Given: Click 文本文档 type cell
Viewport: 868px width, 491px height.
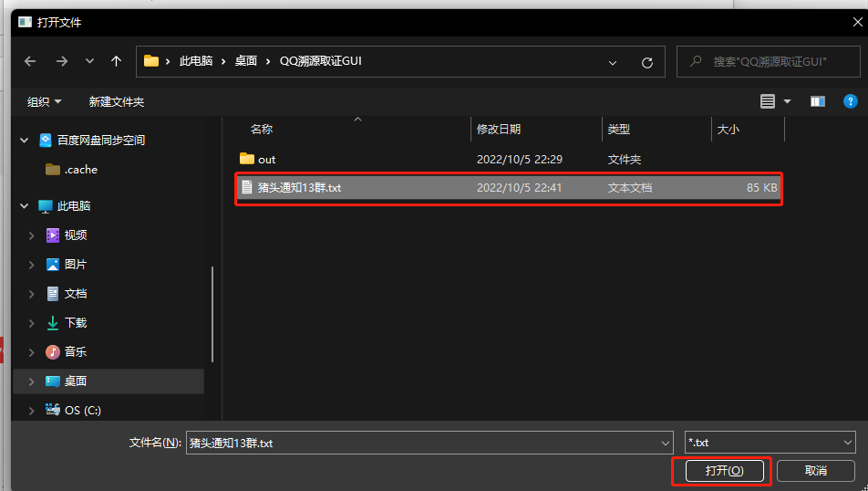Looking at the screenshot, I should 629,188.
